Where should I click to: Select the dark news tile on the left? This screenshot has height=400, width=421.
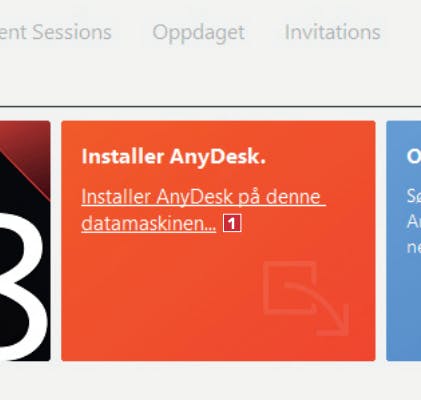pos(25,241)
